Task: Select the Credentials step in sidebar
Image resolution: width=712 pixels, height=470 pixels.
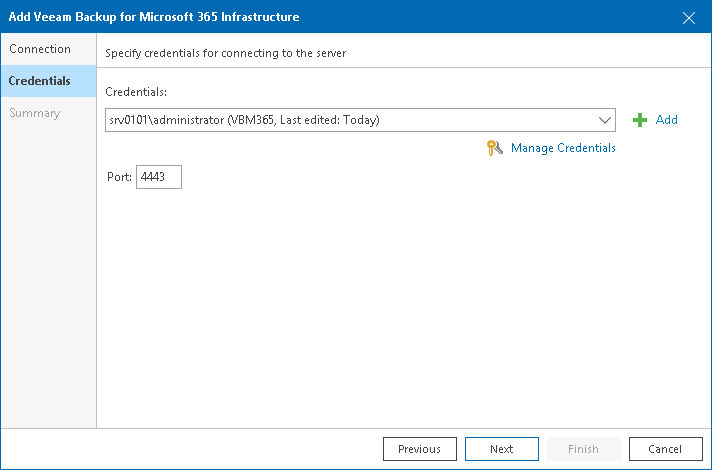Action: 48,81
